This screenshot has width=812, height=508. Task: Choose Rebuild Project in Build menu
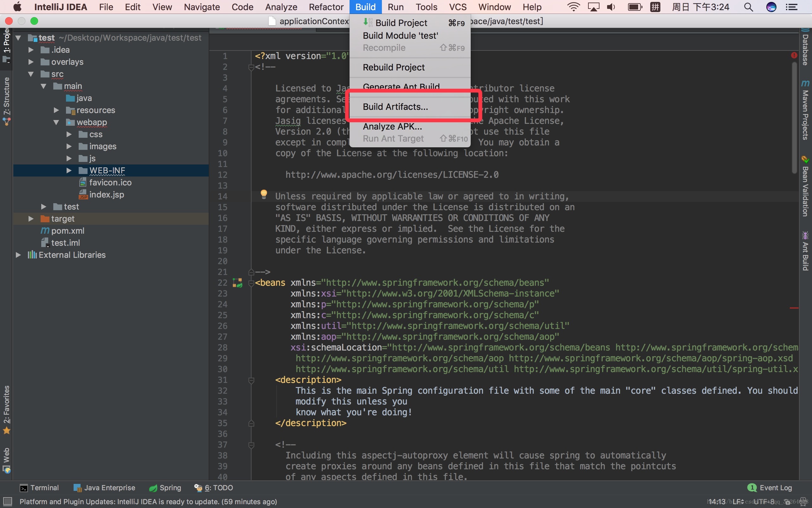click(410, 68)
